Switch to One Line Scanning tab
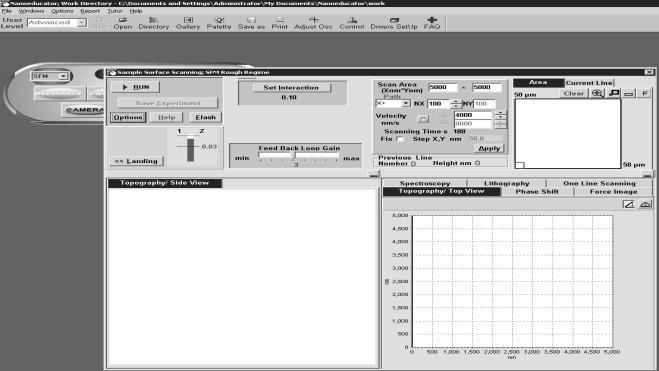 click(x=599, y=183)
